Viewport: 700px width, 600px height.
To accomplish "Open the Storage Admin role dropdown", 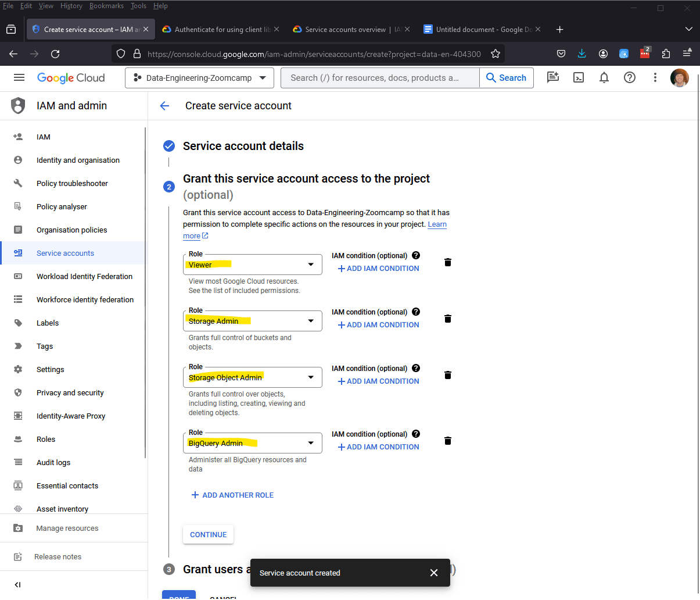I will point(253,321).
